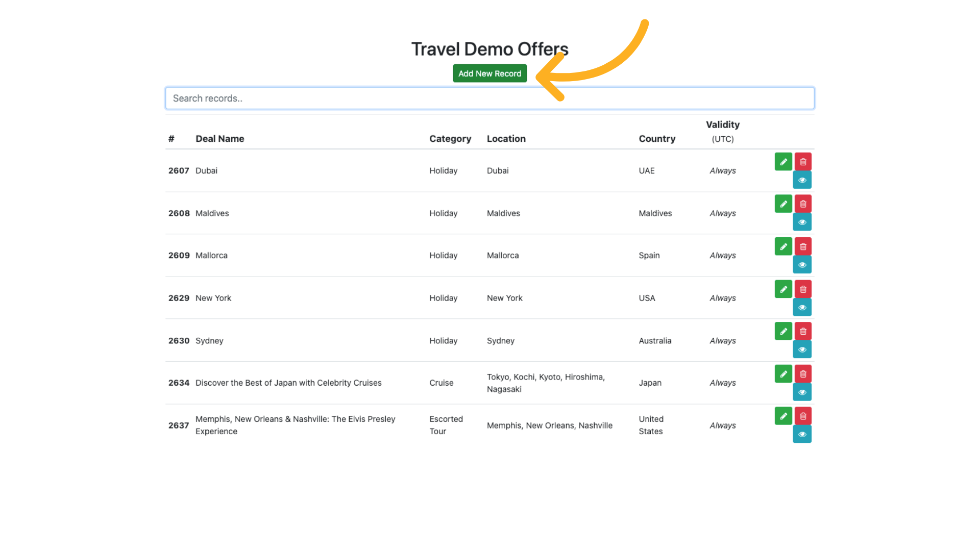Open the edit pencil for Mallorca

click(x=783, y=246)
